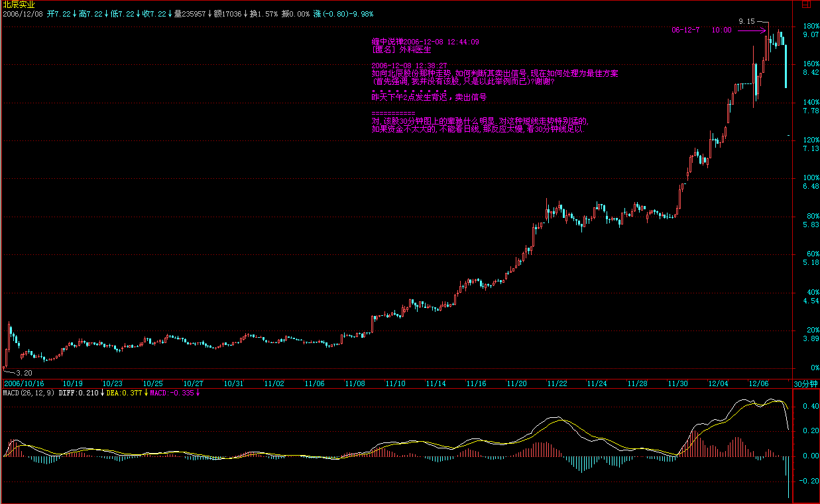Click the 180% level on the price axis
The image size is (820, 504).
(811, 26)
